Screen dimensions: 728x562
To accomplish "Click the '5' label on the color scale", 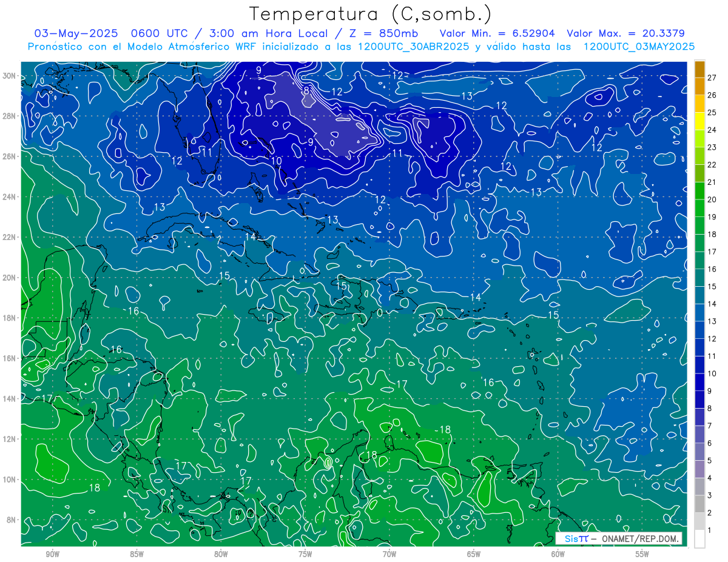I will click(x=710, y=461).
